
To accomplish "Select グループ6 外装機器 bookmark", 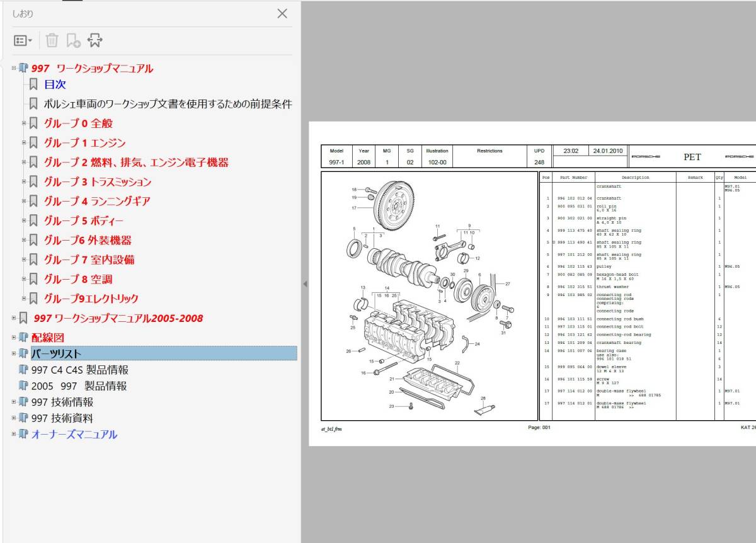I will (x=88, y=241).
